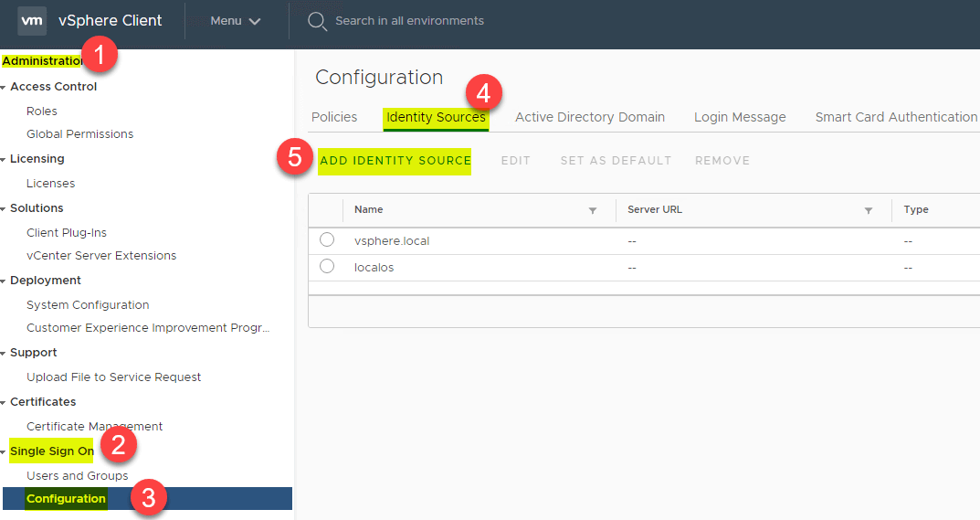Open Roles in the navigation tree
Image resolution: width=980 pixels, height=520 pixels.
click(42, 111)
